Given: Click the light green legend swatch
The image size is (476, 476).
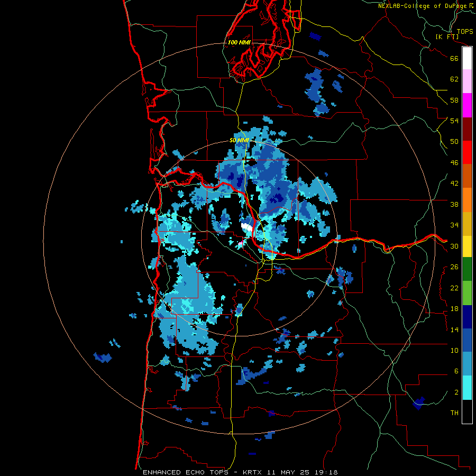Looking at the screenshot, I should coord(467,293).
